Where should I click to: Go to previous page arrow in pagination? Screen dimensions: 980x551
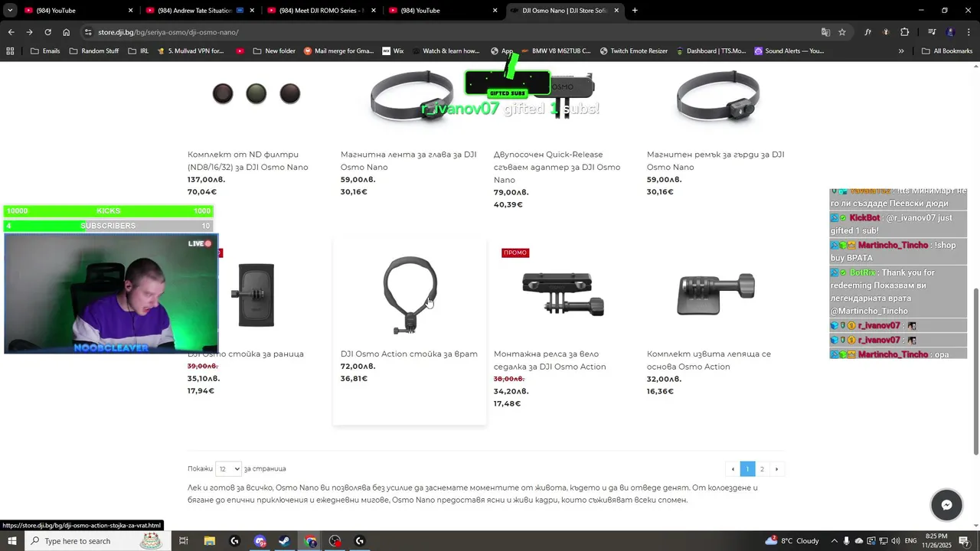coord(733,469)
